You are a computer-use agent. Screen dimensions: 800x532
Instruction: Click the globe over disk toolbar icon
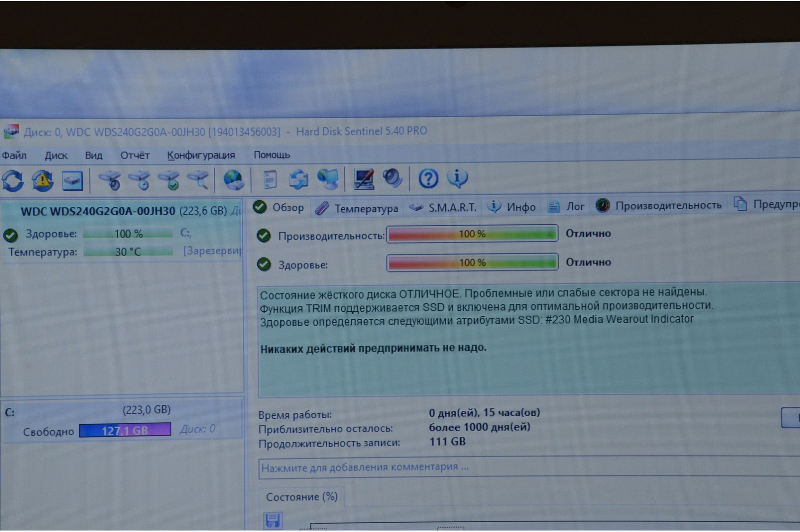tap(233, 180)
